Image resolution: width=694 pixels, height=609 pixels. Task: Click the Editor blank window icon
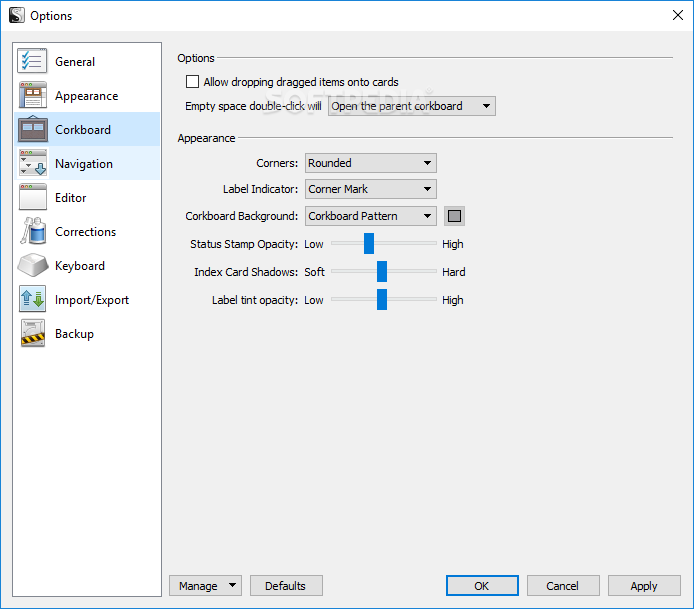pyautogui.click(x=32, y=197)
